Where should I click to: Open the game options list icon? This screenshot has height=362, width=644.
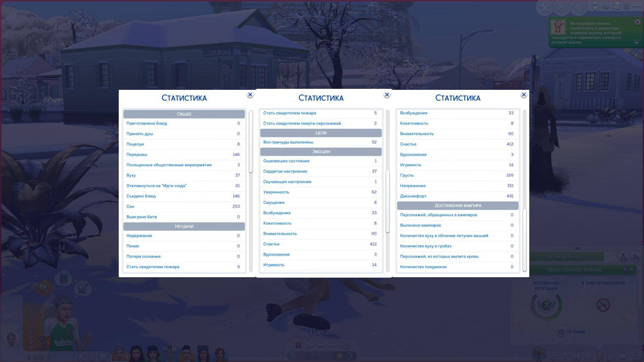[626, 6]
